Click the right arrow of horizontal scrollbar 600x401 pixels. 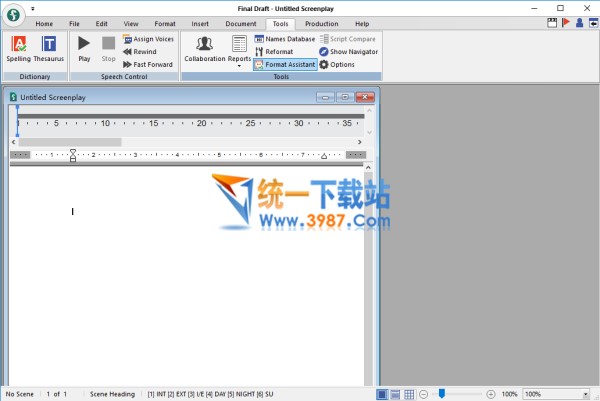point(359,142)
